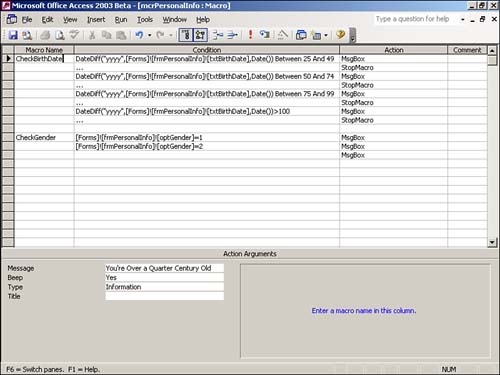Click the Cut scissors icon
Viewport: 500px width, 375px height.
pos(92,35)
